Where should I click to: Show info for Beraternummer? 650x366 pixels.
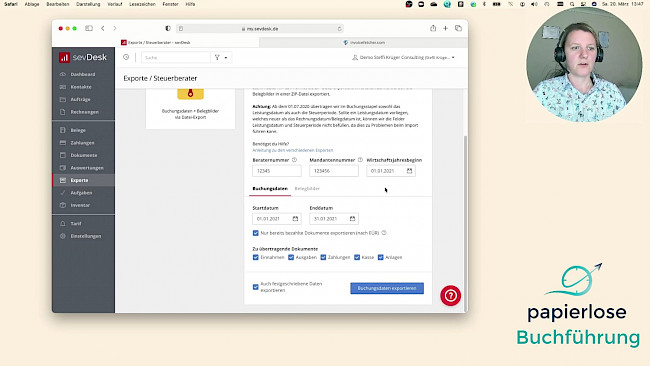point(294,160)
